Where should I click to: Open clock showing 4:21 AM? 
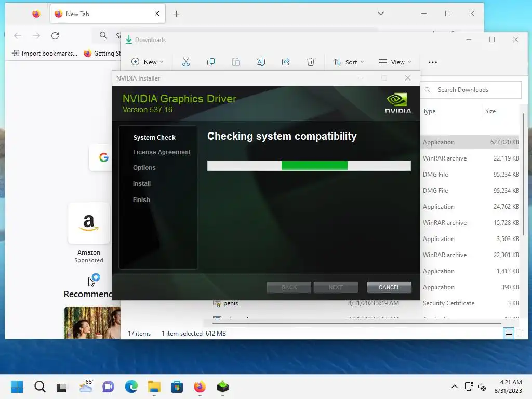click(508, 387)
